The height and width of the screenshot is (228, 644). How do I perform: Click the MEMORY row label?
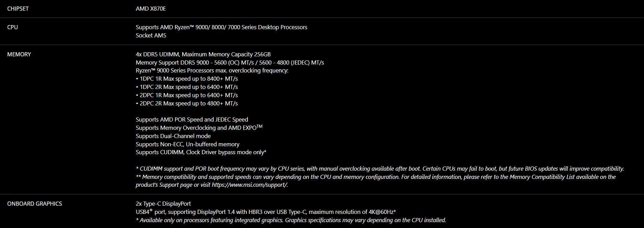point(19,54)
